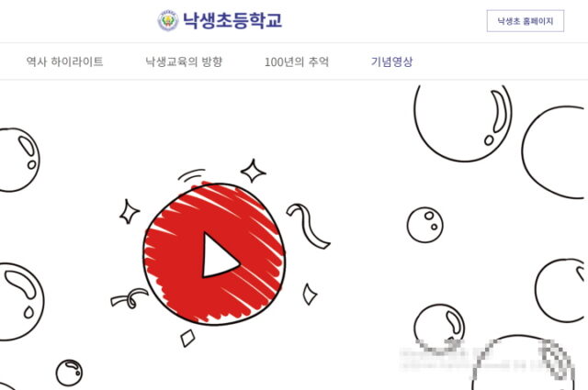Open the 역사 하이라이트 menu

click(64, 61)
